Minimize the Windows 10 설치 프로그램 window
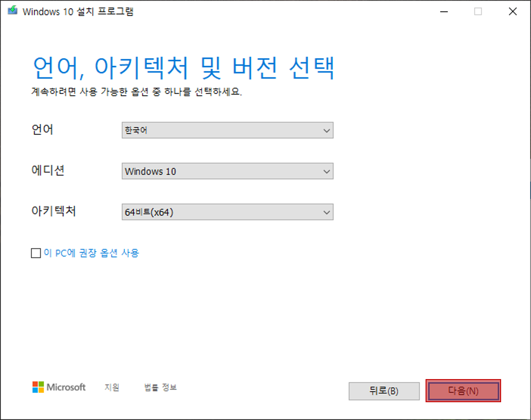531x420 pixels. point(444,11)
